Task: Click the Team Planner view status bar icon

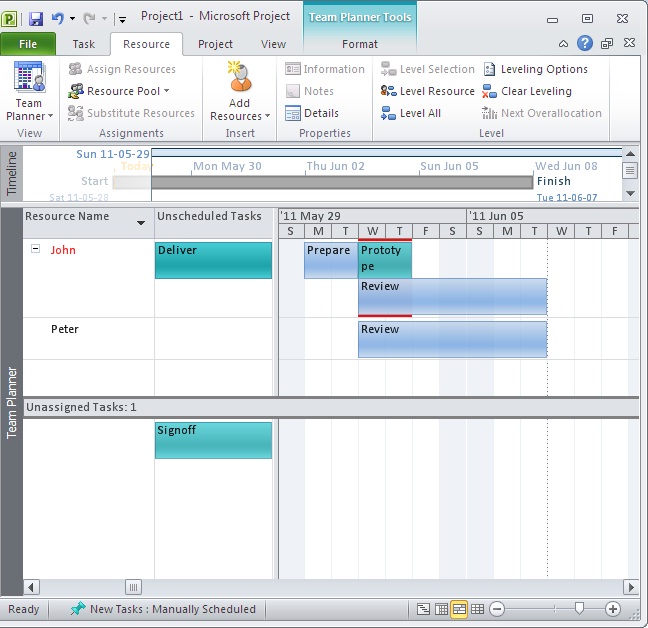Action: coord(459,609)
